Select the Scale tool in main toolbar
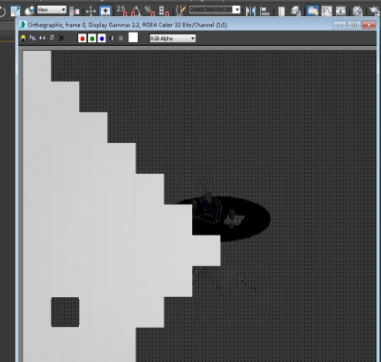 click(x=15, y=11)
